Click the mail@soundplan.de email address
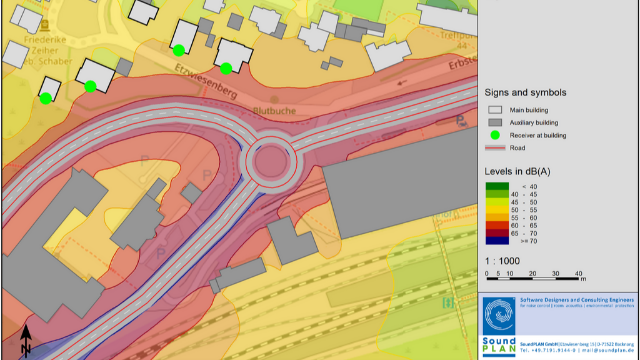The width and height of the screenshot is (640, 360). click(607, 350)
